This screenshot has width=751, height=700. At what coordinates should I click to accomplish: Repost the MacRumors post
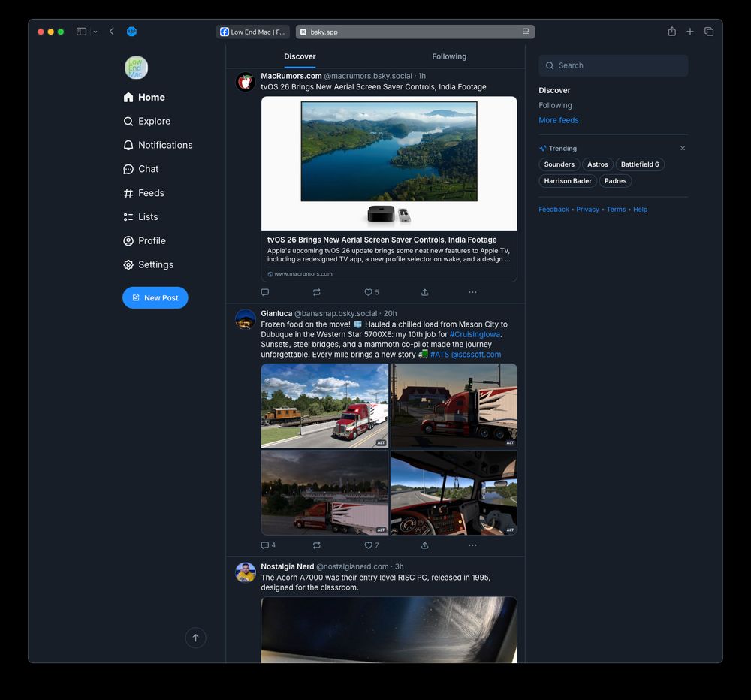pos(317,292)
